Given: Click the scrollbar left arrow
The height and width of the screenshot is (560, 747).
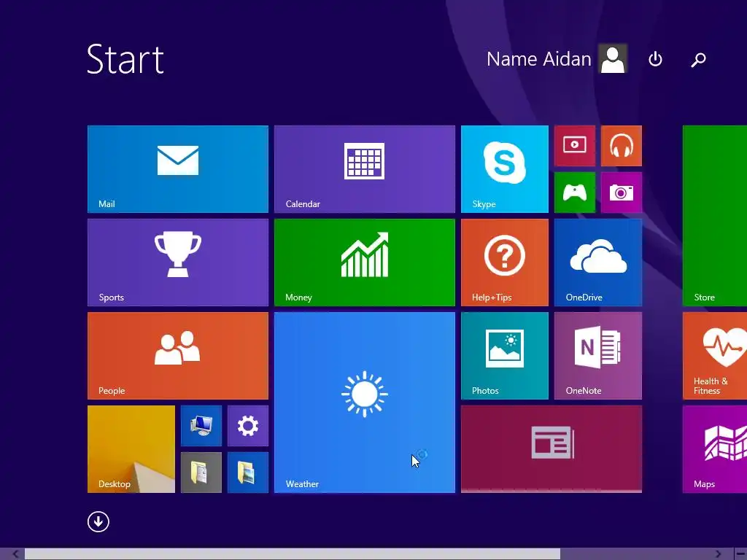Looking at the screenshot, I should [15, 554].
